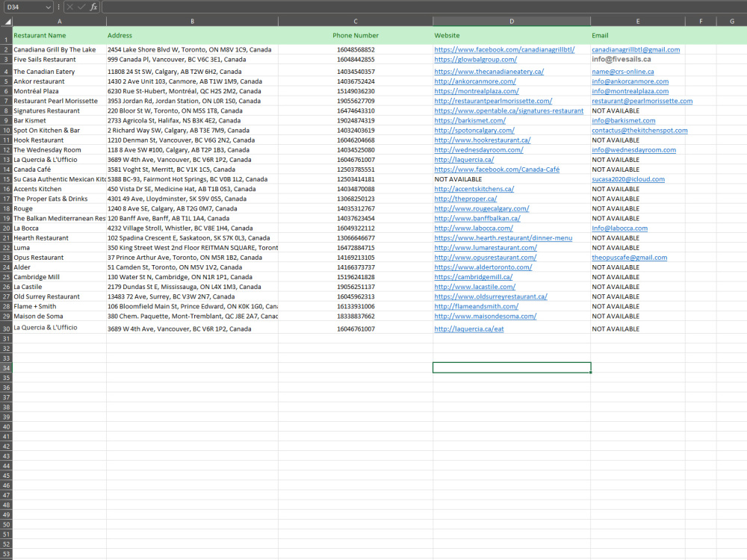Open the restaurantpearlmorissette.com link
Screen dimensions: 747x560
493,101
